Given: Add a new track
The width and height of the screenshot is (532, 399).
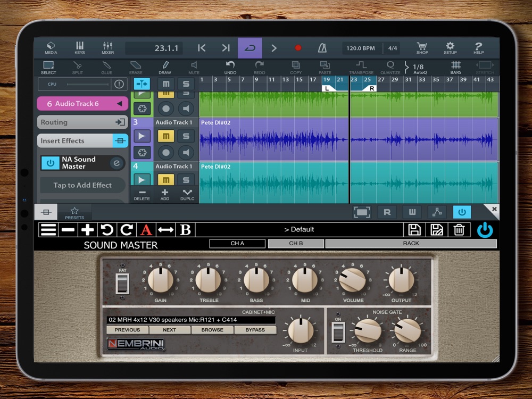Looking at the screenshot, I should pyautogui.click(x=164, y=195).
